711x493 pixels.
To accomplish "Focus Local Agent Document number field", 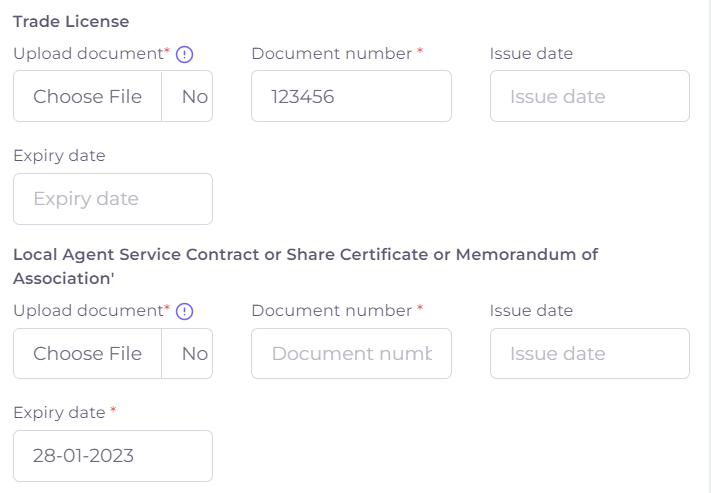I will click(351, 354).
